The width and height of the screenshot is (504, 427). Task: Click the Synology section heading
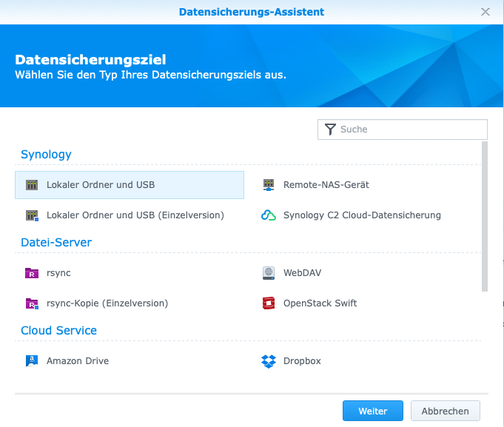tap(46, 155)
